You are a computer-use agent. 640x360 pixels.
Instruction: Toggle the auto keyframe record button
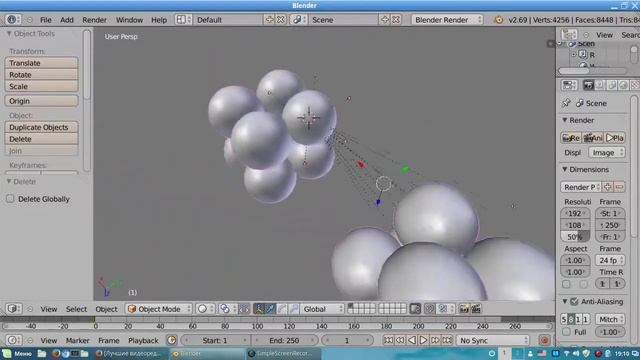point(544,340)
